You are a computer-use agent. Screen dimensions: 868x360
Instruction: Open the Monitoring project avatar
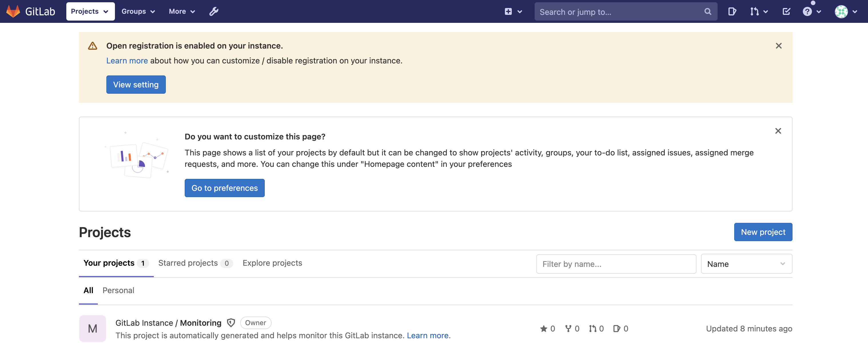pyautogui.click(x=92, y=329)
